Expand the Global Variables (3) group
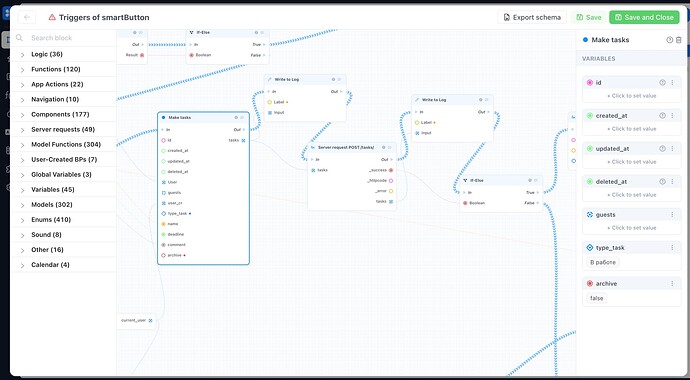Viewport: 690px width, 380px height. tap(63, 175)
